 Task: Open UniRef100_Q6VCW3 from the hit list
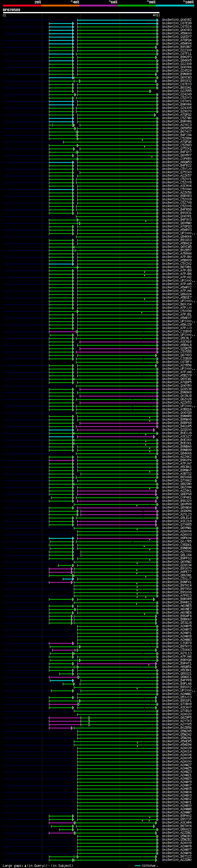tap(177, 78)
